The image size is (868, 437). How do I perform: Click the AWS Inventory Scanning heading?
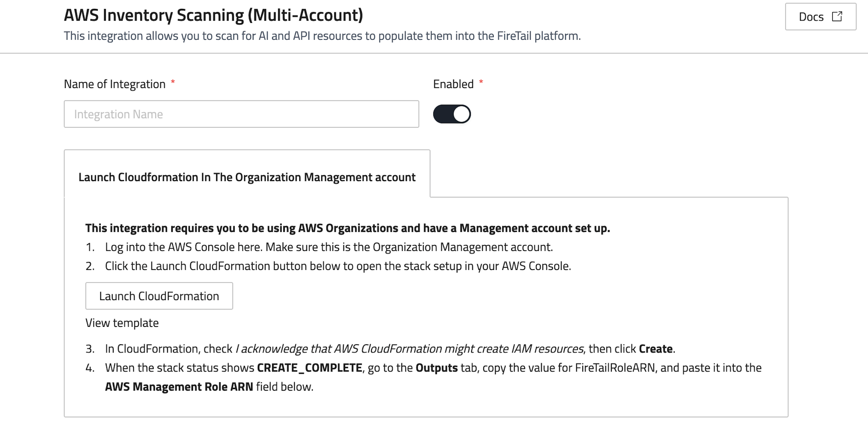tap(213, 15)
